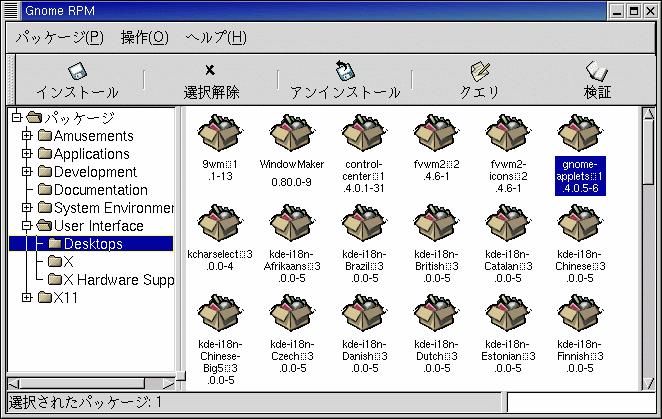Select the kde-i18n-Chinese 3.0.0-5 package icon
Viewport: 662px width, 419px height.
580,223
